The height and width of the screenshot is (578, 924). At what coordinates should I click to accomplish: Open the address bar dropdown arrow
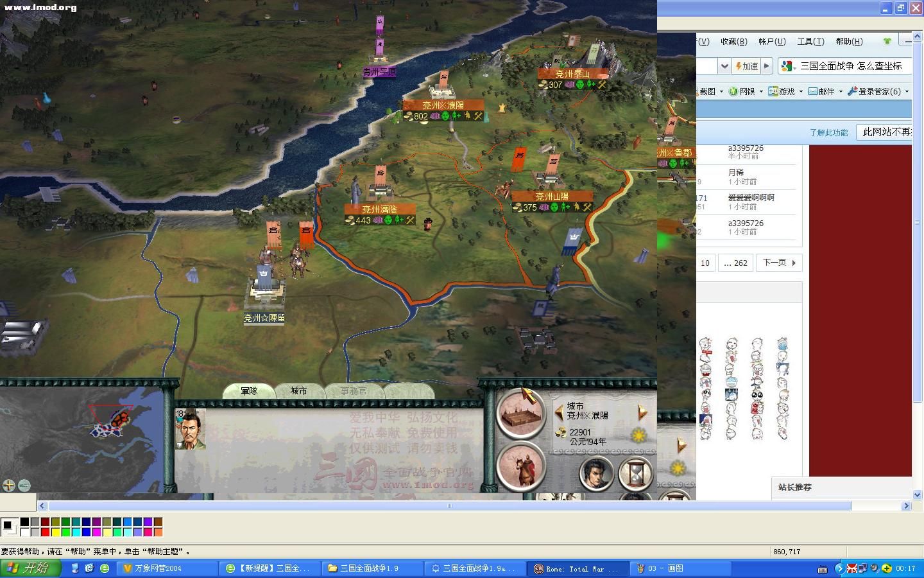pos(724,66)
